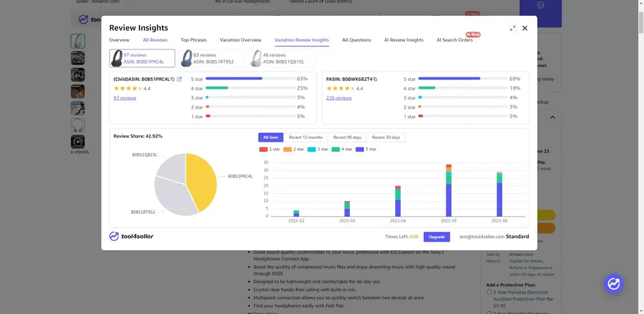Check the 3 Year Protection Plan checkbox
Image resolution: width=644 pixels, height=314 pixels.
coord(489,293)
